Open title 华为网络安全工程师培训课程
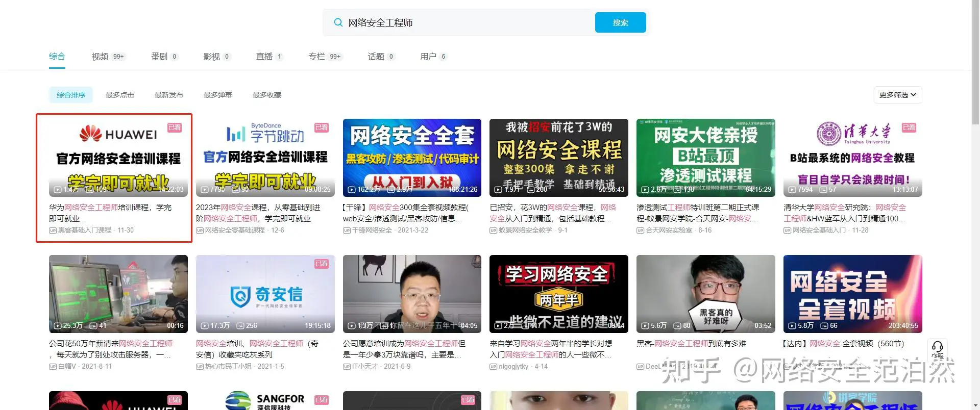The height and width of the screenshot is (410, 980). point(111,213)
